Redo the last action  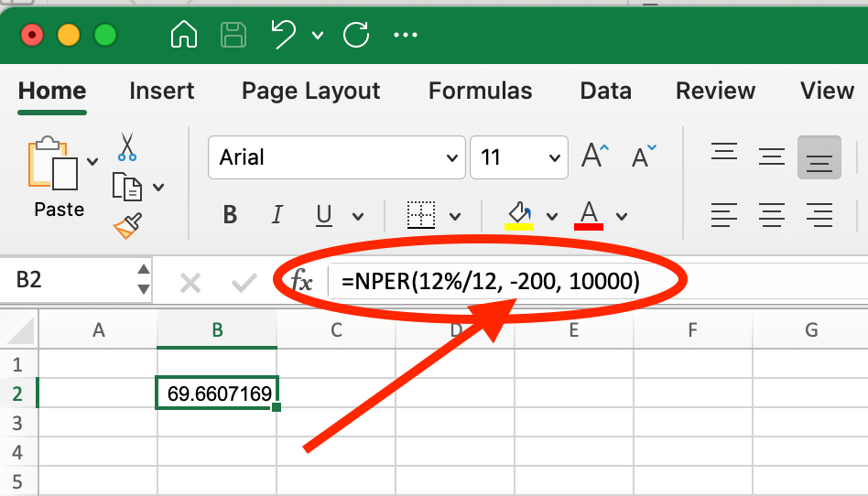click(356, 35)
